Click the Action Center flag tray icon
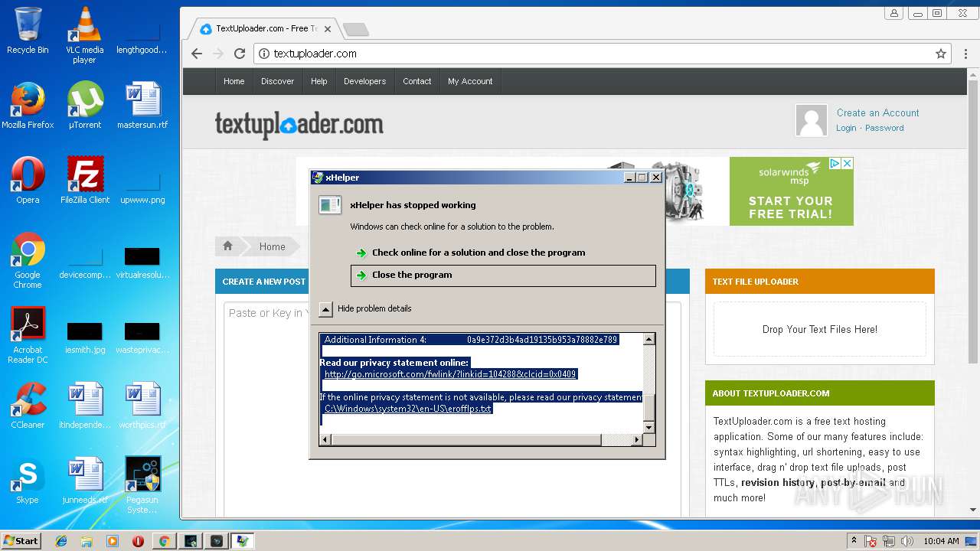This screenshot has width=980, height=551. 871,541
